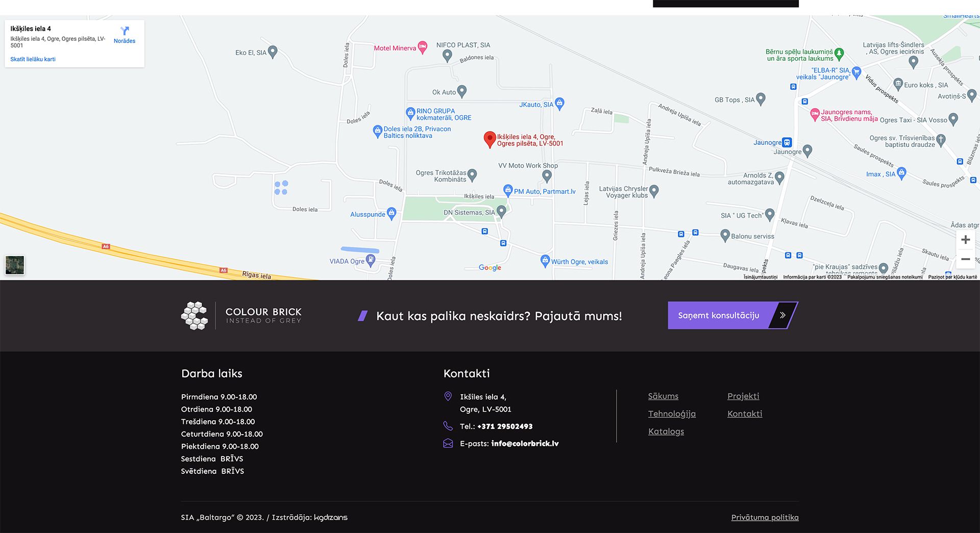Click the email info@colorbrick.lv

(x=525, y=444)
